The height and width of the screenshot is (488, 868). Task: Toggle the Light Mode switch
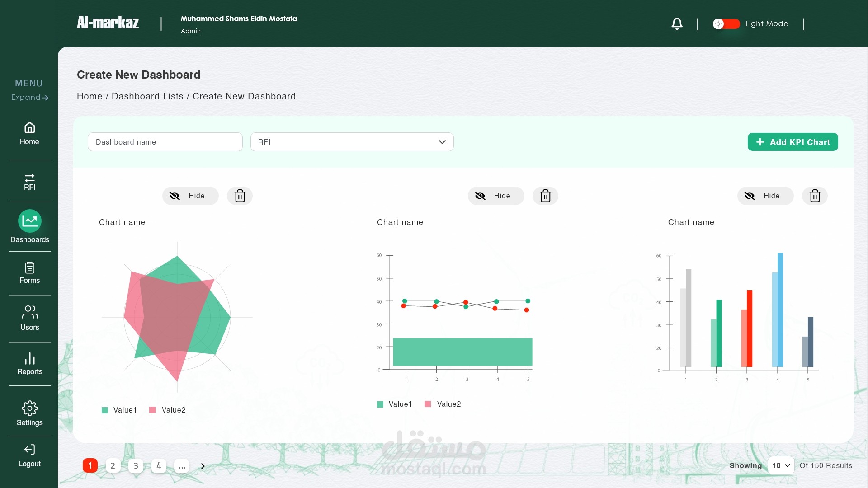(726, 24)
